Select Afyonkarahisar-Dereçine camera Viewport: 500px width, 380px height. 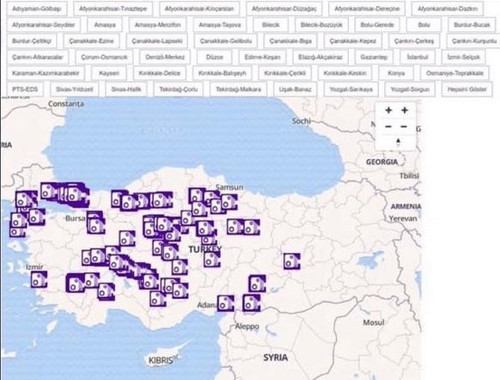[x=367, y=9]
